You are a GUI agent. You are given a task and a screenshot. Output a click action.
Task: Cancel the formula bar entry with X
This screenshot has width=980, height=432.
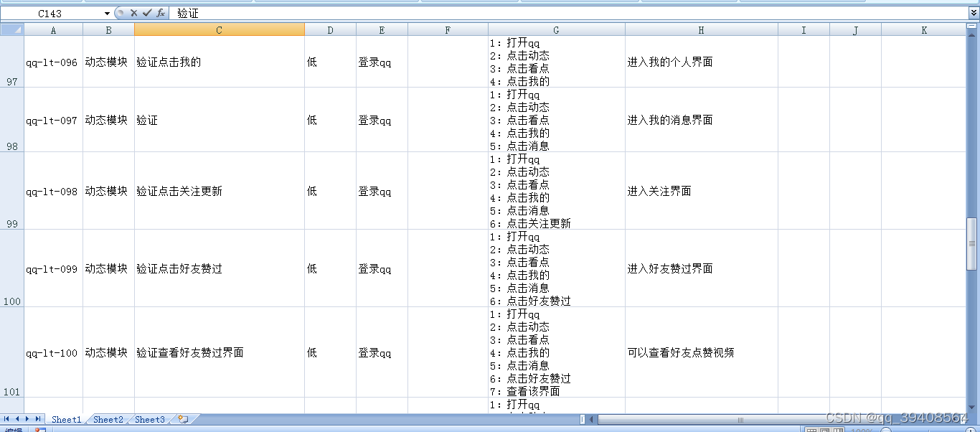[133, 13]
